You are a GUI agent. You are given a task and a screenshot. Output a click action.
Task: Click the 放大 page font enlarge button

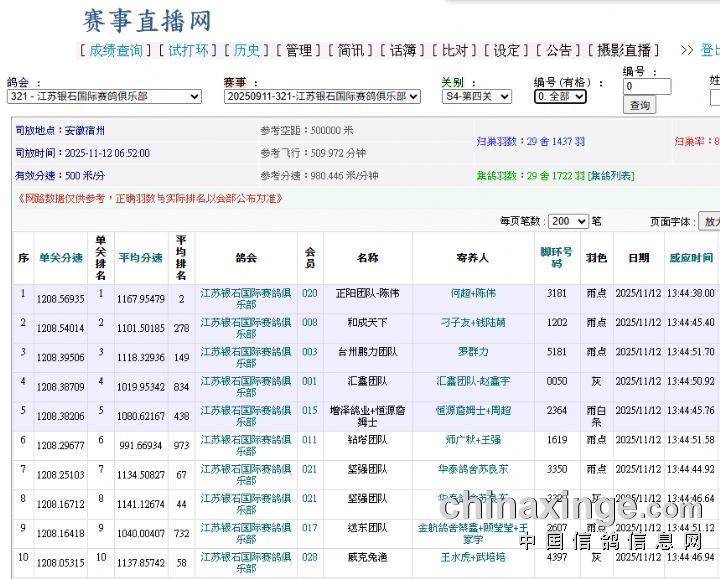coord(709,221)
